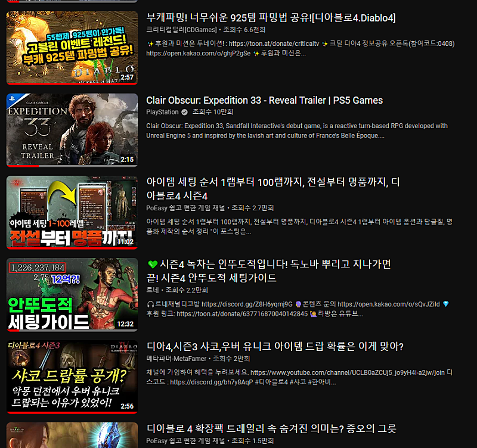Click title 아이템 세팅 순서 1랩부터 100랩까지
This screenshot has height=448, width=477.
tap(273, 189)
